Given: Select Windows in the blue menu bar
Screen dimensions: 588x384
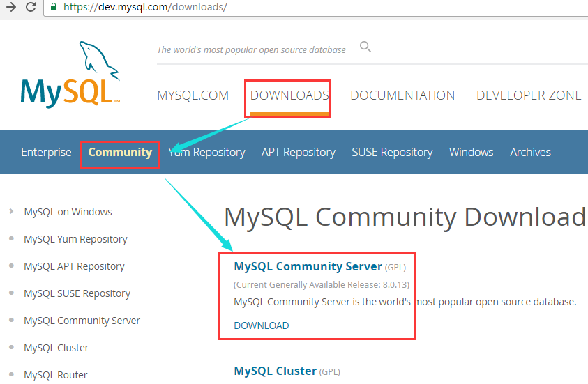Looking at the screenshot, I should (x=472, y=152).
